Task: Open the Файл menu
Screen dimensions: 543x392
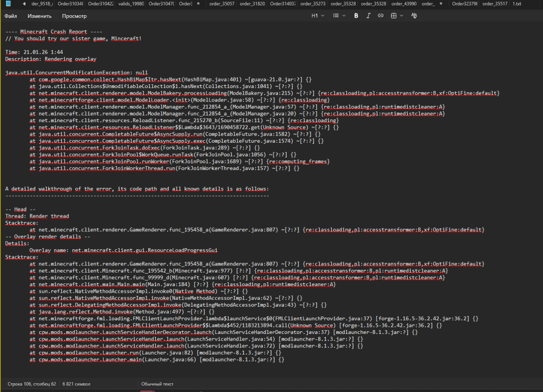Action: 11,16
